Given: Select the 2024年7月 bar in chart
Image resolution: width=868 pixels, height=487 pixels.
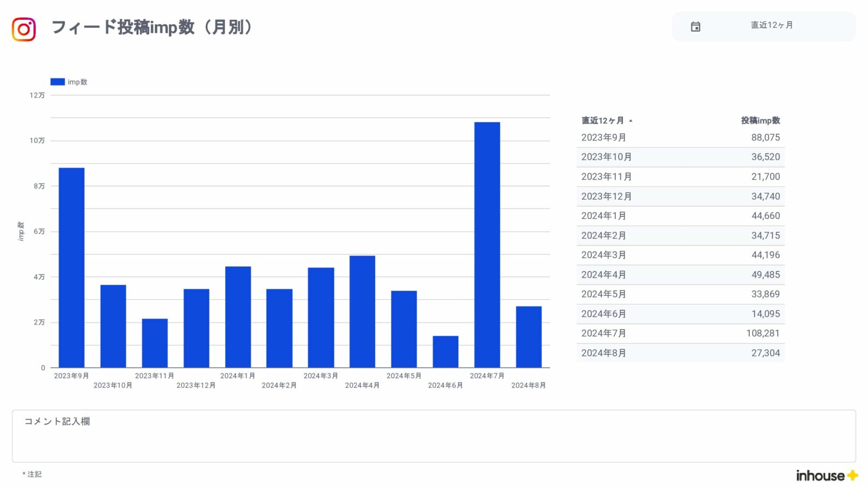Looking at the screenshot, I should coord(487,245).
